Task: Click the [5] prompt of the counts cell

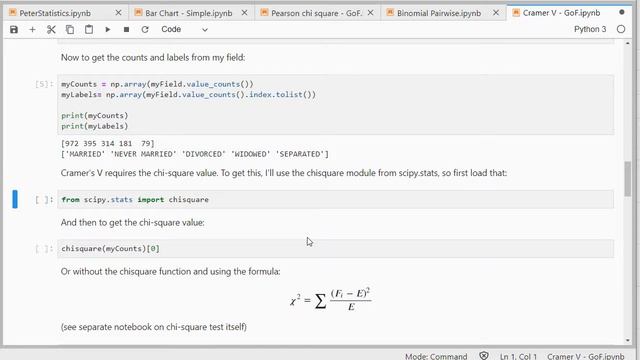Action: click(x=44, y=84)
